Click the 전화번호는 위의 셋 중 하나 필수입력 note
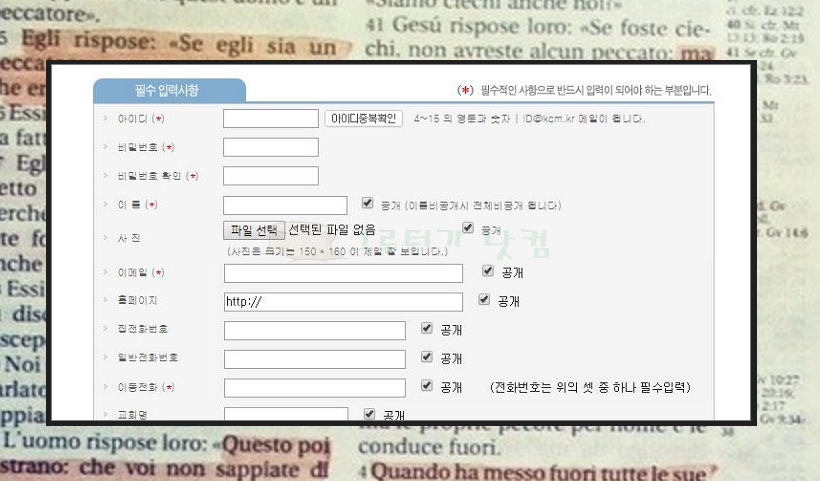 coord(590,387)
